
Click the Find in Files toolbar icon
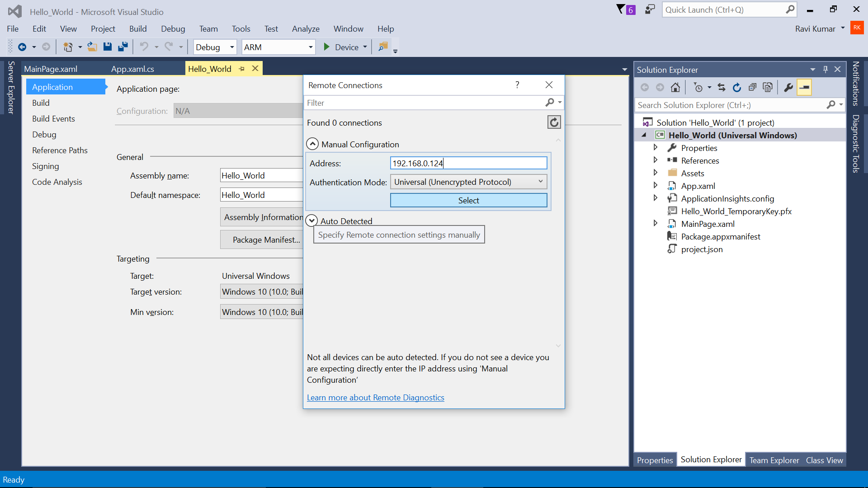383,47
